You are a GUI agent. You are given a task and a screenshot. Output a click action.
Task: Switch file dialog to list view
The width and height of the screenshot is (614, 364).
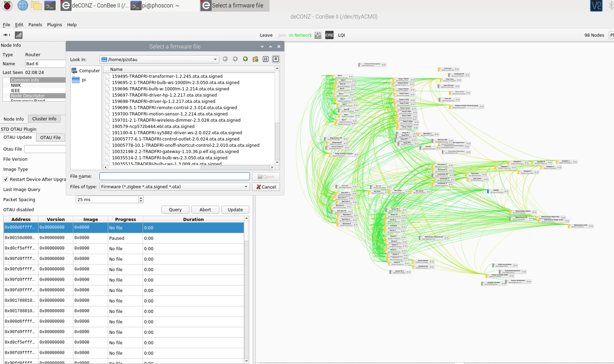pyautogui.click(x=265, y=59)
